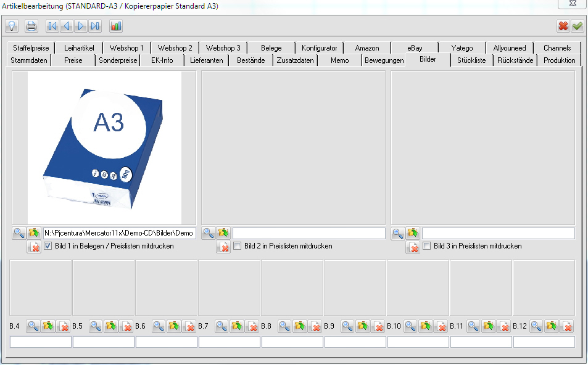This screenshot has height=365, width=588.
Task: Zoom image 2 with magnifier icon
Action: point(209,233)
